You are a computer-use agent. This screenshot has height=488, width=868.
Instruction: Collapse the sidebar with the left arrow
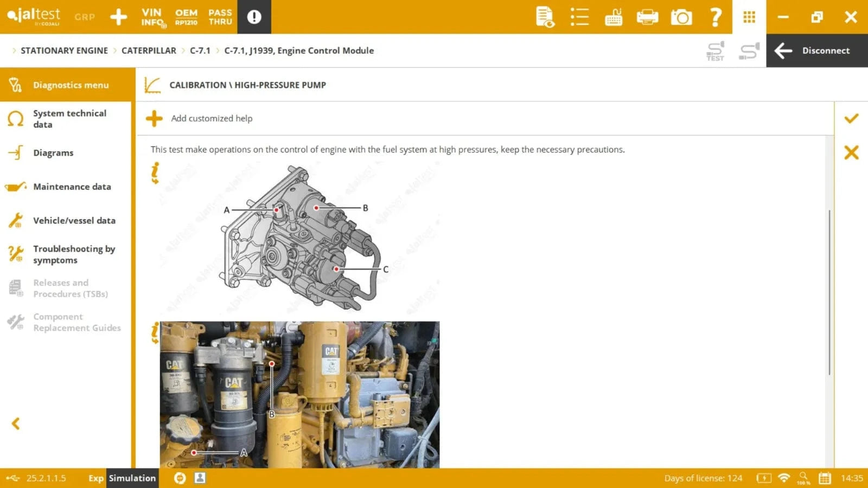[16, 423]
